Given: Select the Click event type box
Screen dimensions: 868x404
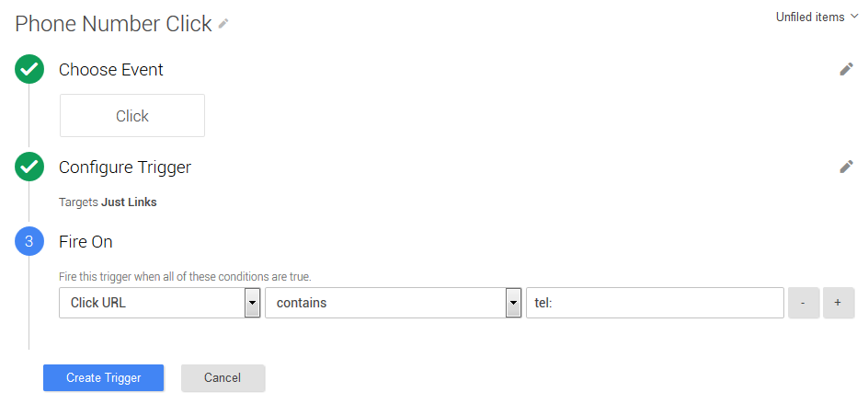Looking at the screenshot, I should [x=132, y=115].
